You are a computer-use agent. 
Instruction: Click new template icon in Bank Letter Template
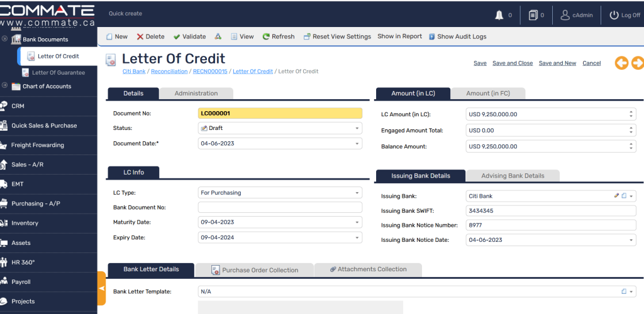click(623, 291)
